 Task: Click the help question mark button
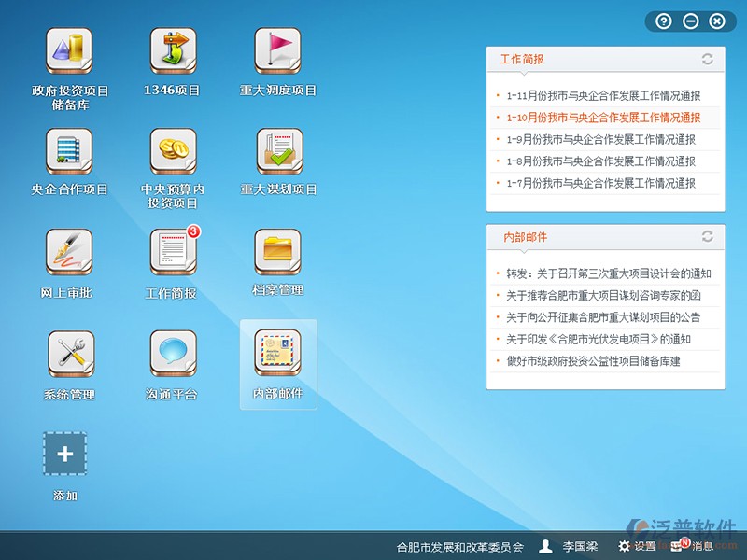tap(664, 21)
